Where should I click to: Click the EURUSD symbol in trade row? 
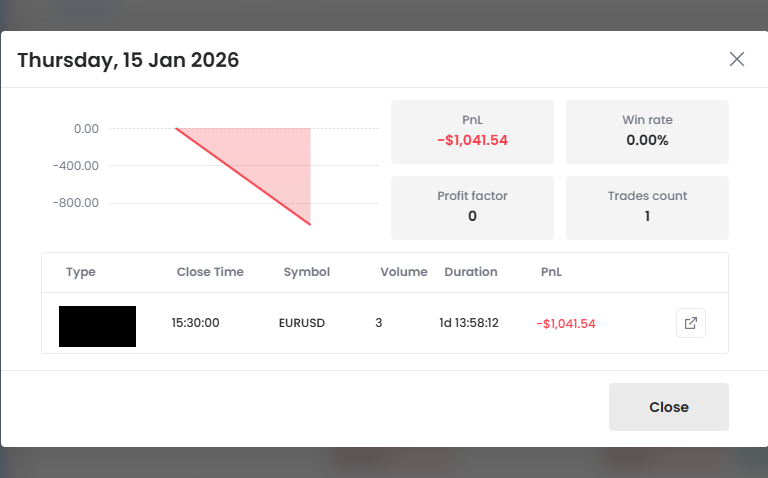tap(302, 323)
